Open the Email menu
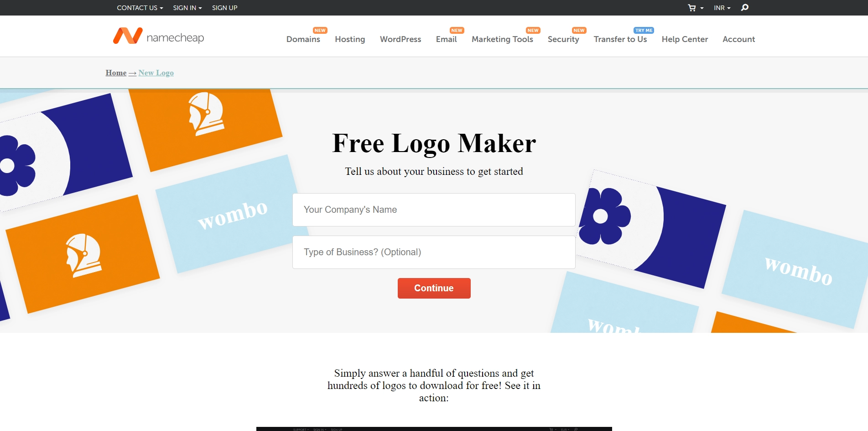 [447, 39]
